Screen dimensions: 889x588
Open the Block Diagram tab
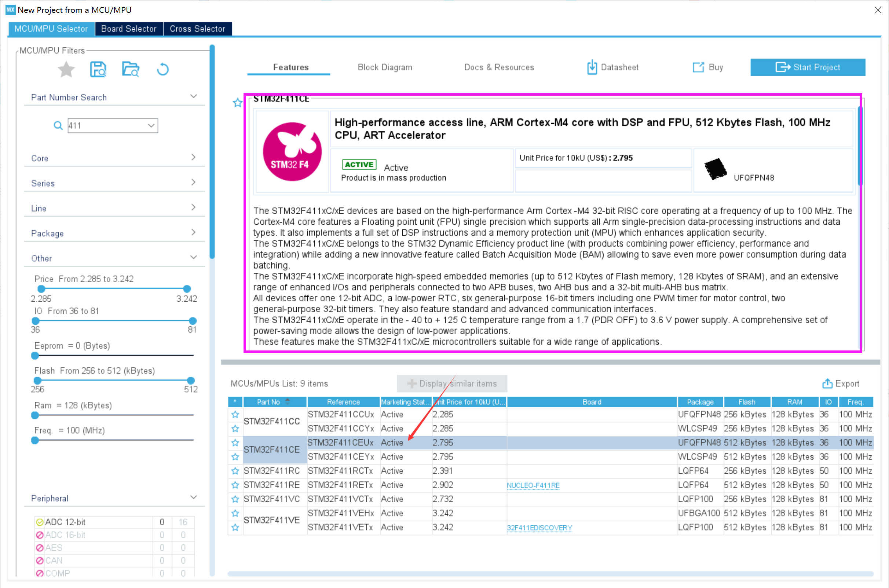pos(384,67)
